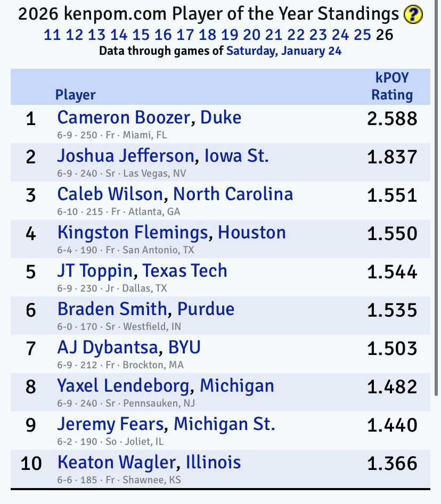Screen dimensions: 441x504
Task: Go to the Michigan St. team page
Action: [x=224, y=424]
